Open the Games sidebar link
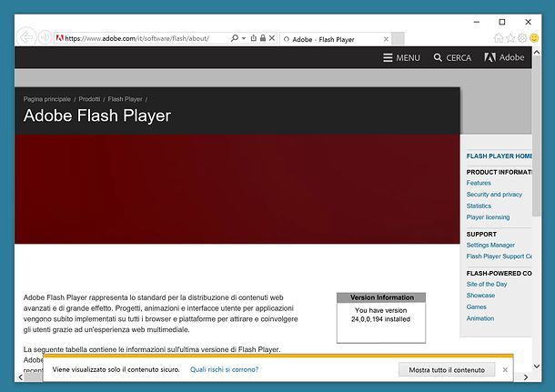Viewport: 555px width, 392px height. coord(476,307)
